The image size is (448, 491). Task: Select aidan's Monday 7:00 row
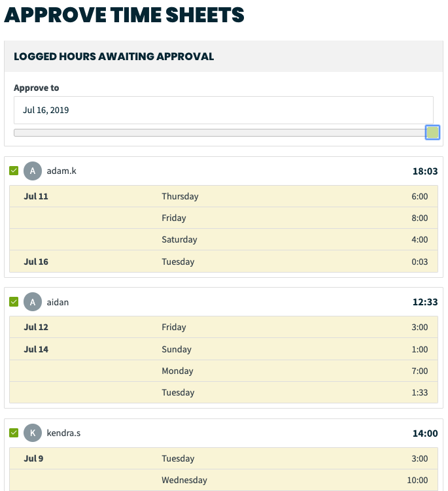click(224, 371)
